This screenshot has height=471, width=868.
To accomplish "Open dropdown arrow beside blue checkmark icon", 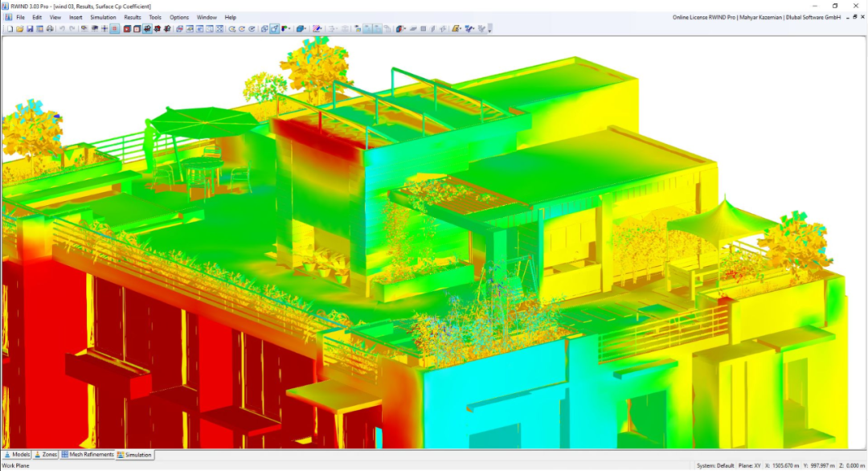I will 475,29.
